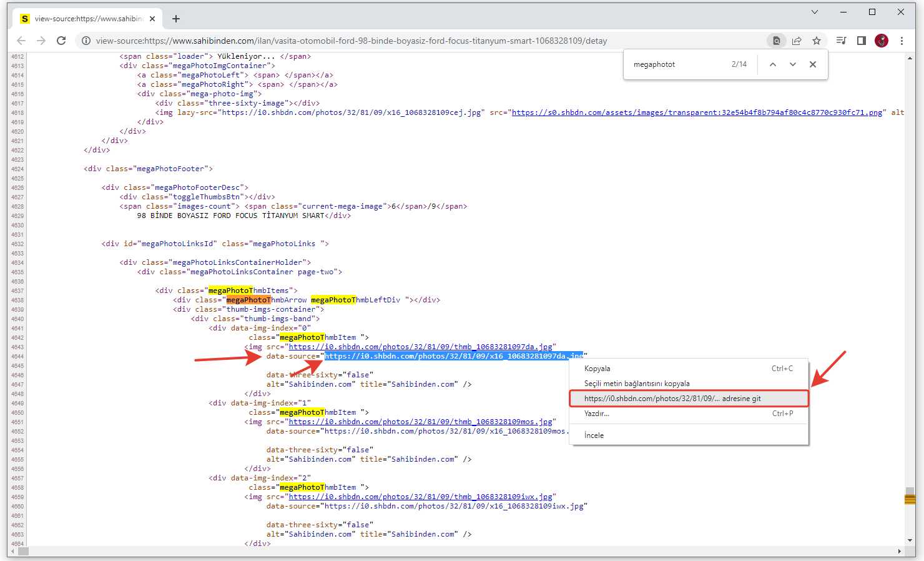The width and height of the screenshot is (924, 561).
Task: Open the profile avatar icon
Action: point(882,41)
